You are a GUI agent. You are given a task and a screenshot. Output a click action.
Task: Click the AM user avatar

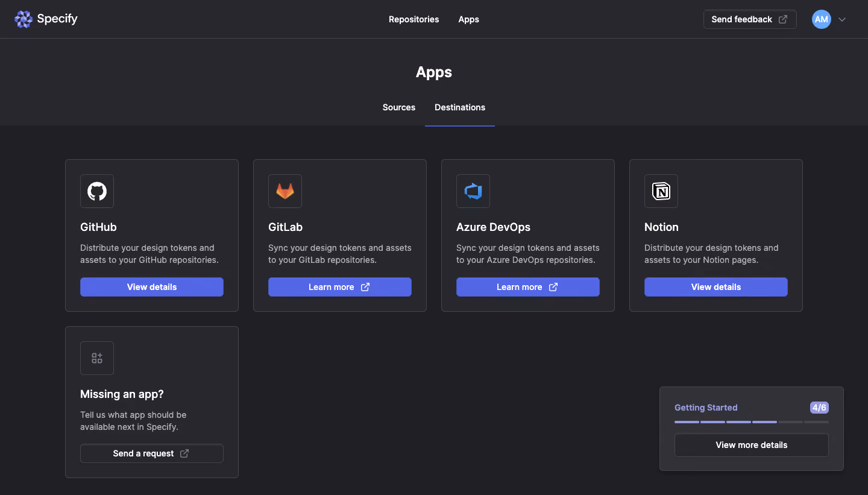822,19
